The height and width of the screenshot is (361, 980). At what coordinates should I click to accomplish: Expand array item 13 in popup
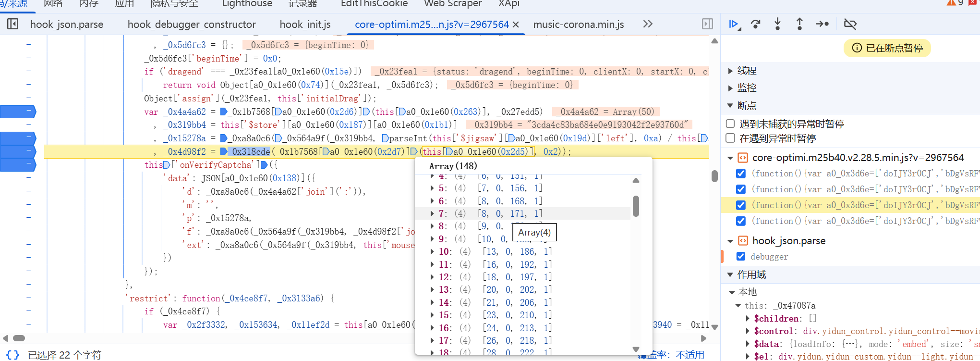(x=432, y=289)
